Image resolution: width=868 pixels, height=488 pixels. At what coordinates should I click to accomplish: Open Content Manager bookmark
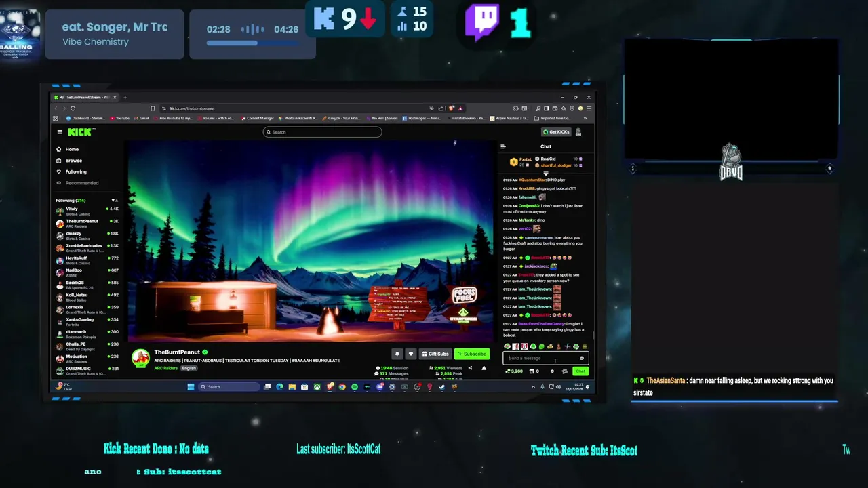click(x=257, y=118)
